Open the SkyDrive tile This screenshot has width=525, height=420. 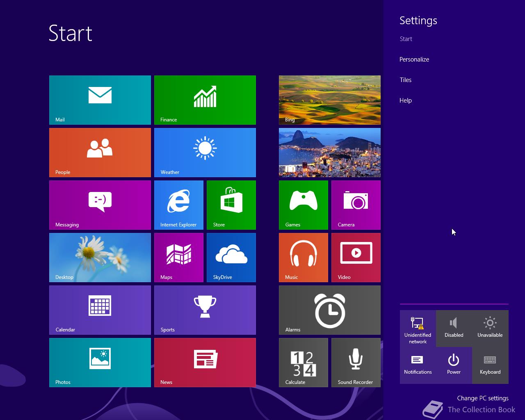231,258
